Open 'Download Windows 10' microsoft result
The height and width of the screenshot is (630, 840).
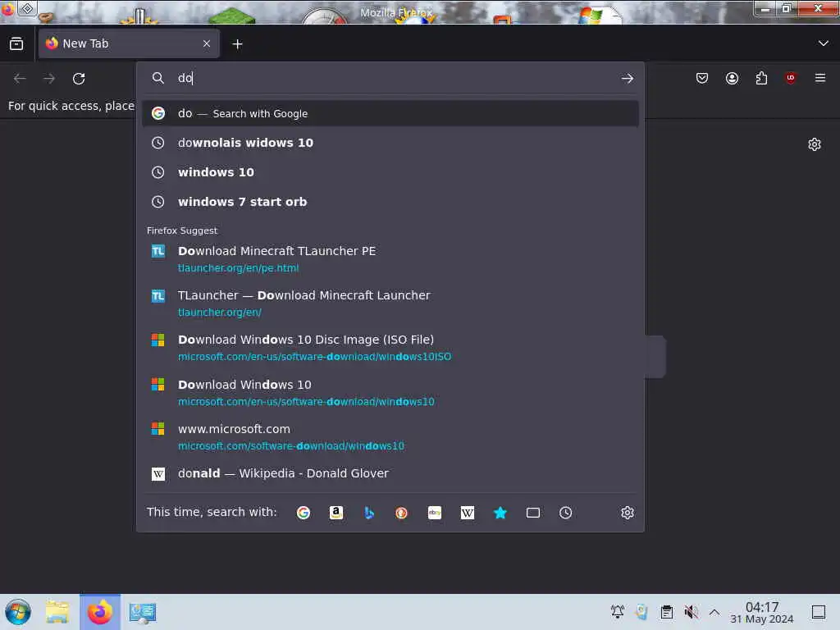tap(390, 393)
